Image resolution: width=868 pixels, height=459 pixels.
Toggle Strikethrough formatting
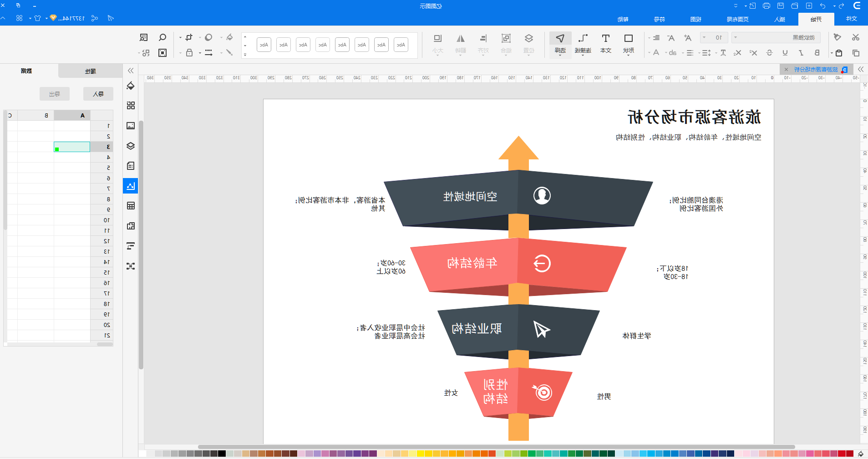pyautogui.click(x=769, y=53)
